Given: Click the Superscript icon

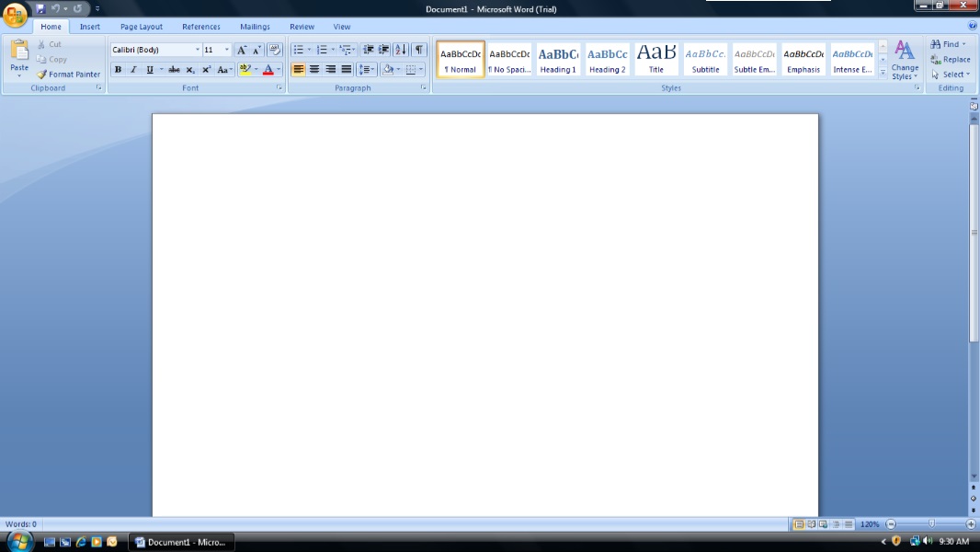Looking at the screenshot, I should (x=207, y=70).
